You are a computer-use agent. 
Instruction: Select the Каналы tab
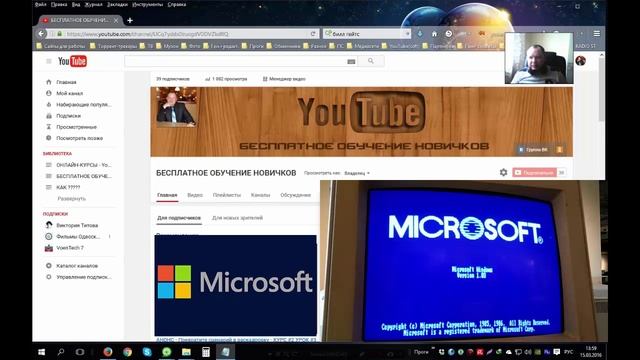260,195
